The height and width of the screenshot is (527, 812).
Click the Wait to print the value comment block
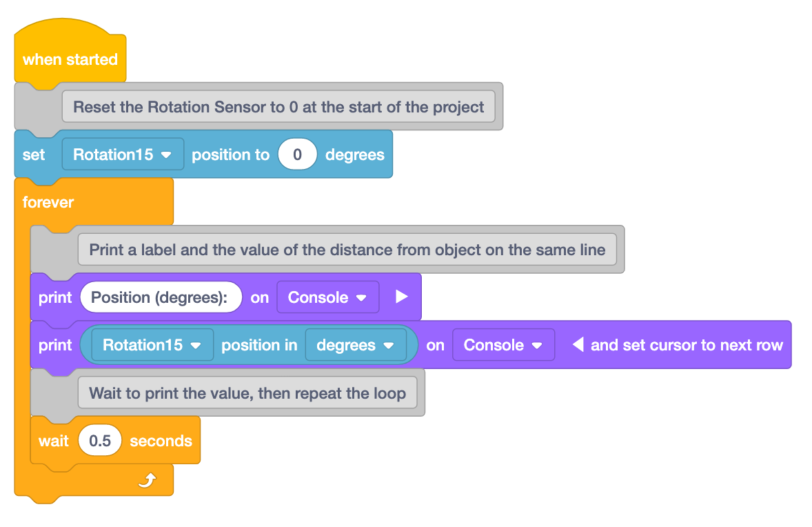247,392
